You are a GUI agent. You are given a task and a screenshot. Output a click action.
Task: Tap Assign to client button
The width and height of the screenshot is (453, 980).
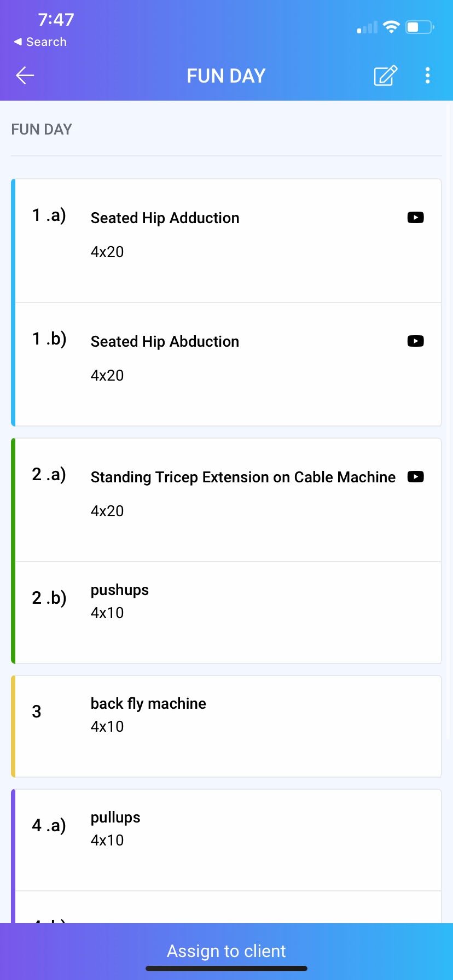pos(226,951)
